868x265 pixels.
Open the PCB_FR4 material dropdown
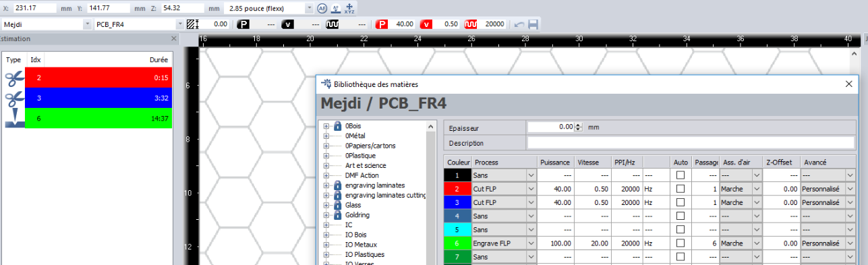click(179, 24)
